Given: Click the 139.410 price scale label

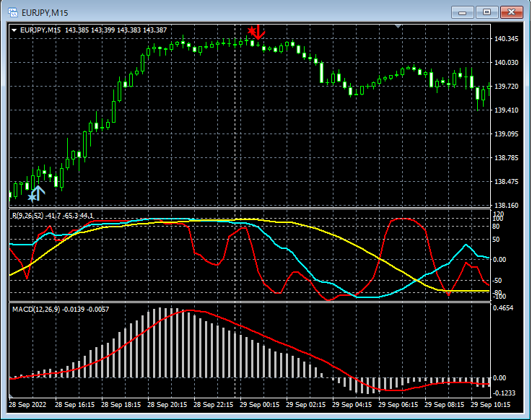Looking at the screenshot, I should point(506,110).
